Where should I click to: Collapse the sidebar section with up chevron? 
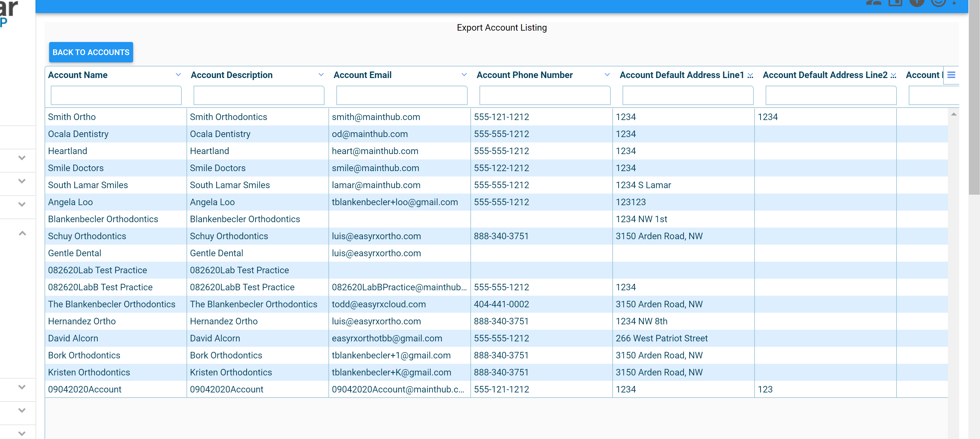[x=22, y=233]
